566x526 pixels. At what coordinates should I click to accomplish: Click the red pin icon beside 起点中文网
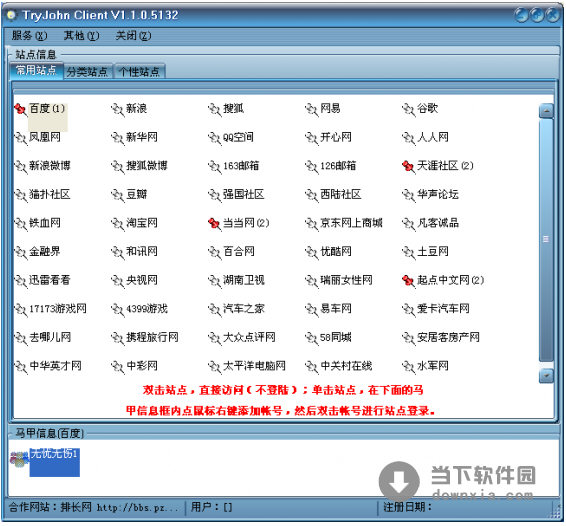(408, 281)
